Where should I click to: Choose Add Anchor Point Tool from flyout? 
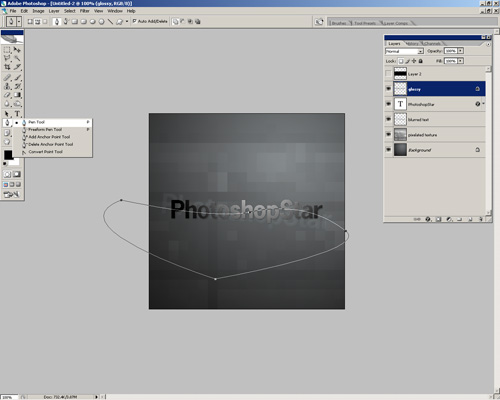(52, 137)
